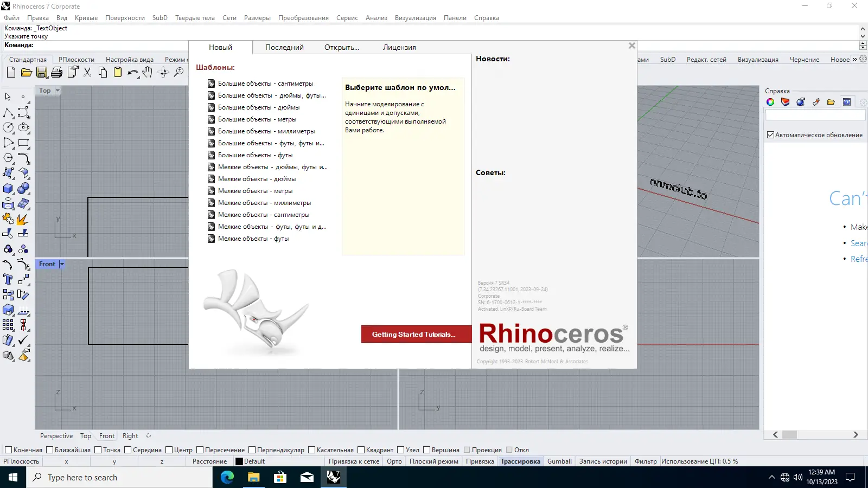The image size is (868, 488).
Task: Toggle the Gumball status bar button
Action: (559, 461)
